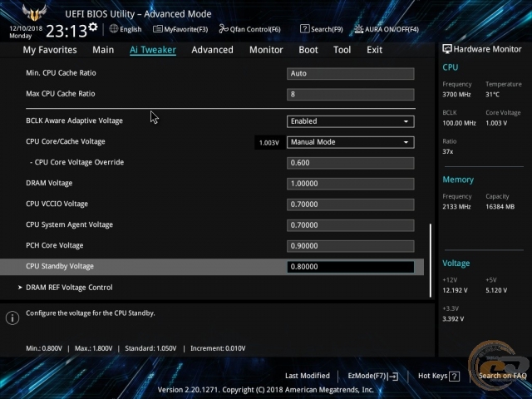Select the CPU VCCIO Voltage label
The width and height of the screenshot is (532, 399).
point(57,204)
